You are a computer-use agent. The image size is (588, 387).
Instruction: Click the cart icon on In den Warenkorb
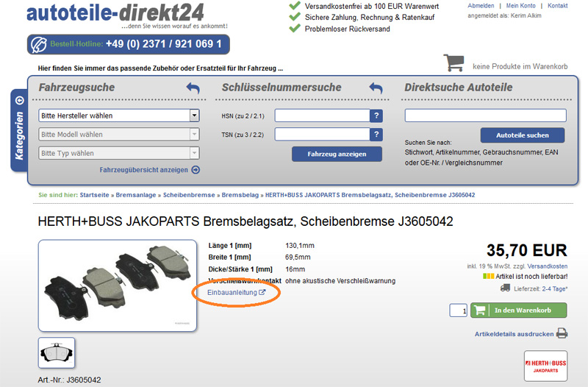(480, 310)
